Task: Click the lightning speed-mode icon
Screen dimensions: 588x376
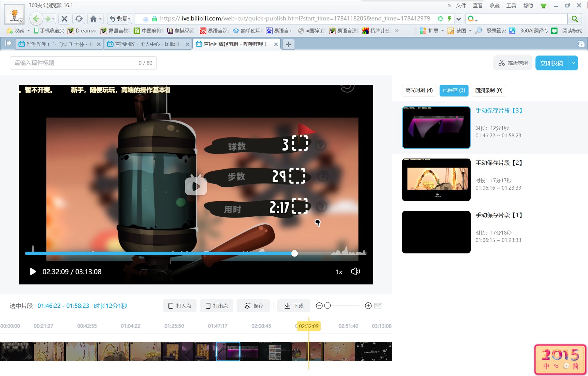Action: tap(449, 19)
